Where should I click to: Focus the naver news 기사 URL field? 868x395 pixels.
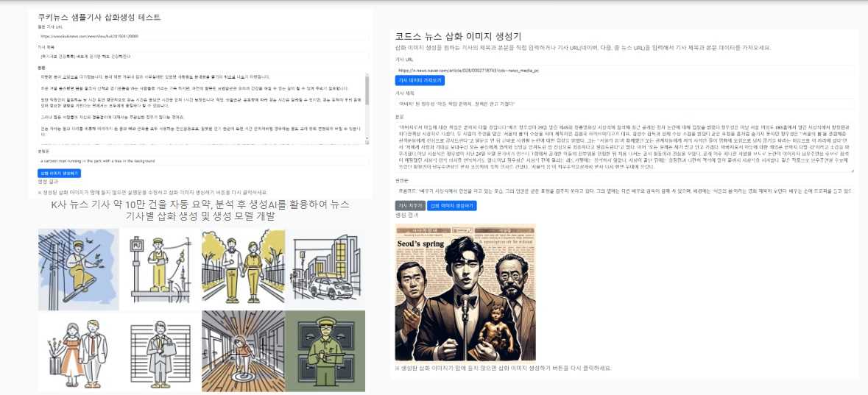(x=625, y=71)
